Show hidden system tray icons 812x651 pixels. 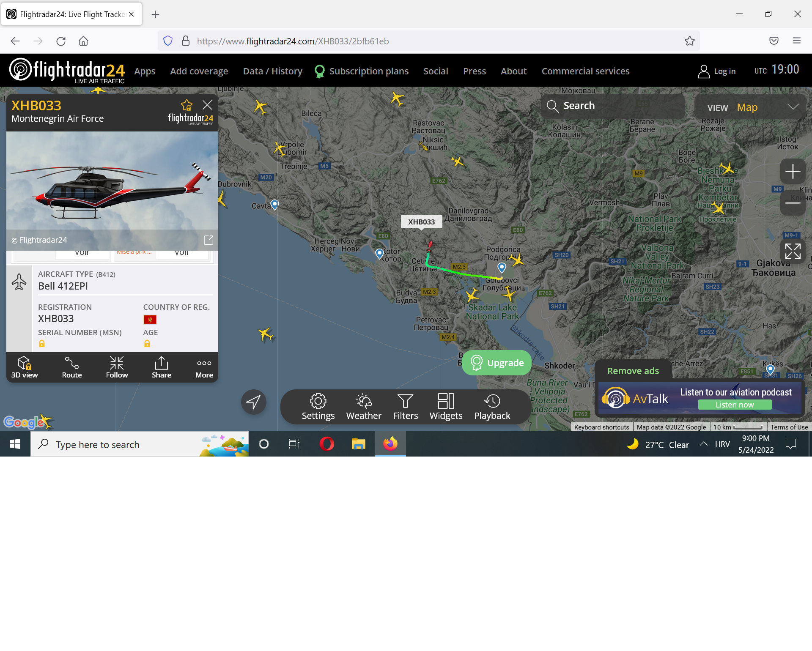point(703,444)
